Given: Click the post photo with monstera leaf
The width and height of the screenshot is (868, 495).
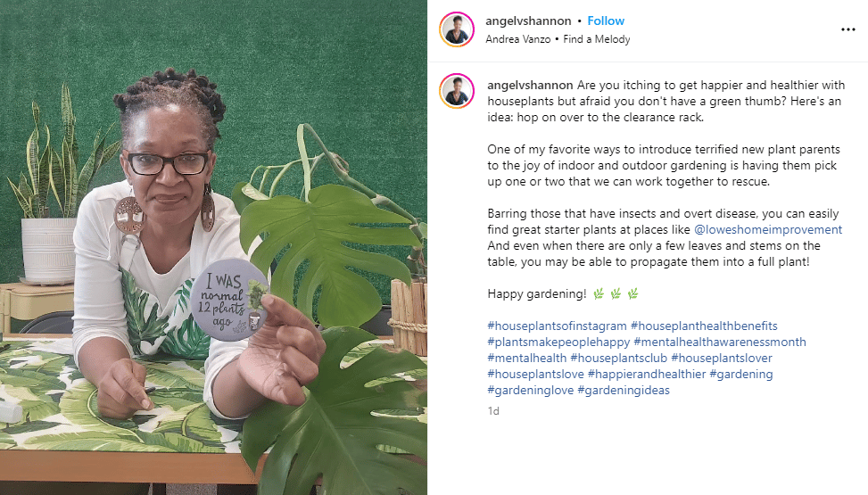Looking at the screenshot, I should click(x=214, y=248).
